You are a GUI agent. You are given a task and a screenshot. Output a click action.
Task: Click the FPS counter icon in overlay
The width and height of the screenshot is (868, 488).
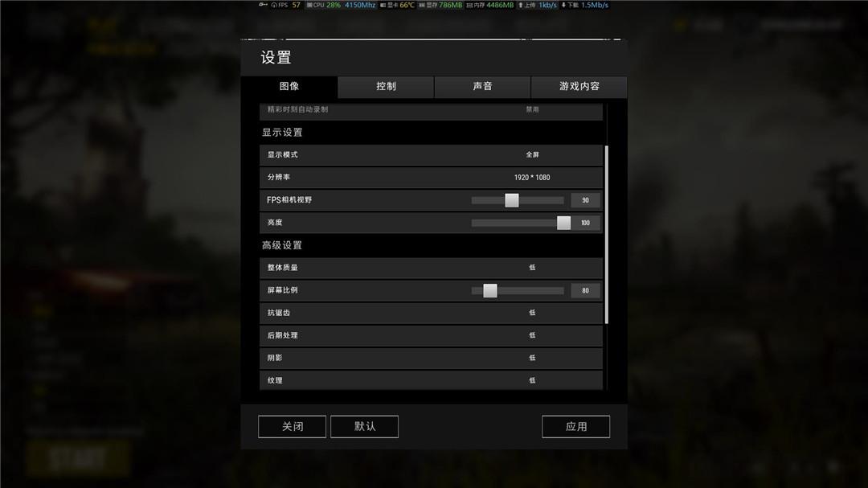pos(273,5)
